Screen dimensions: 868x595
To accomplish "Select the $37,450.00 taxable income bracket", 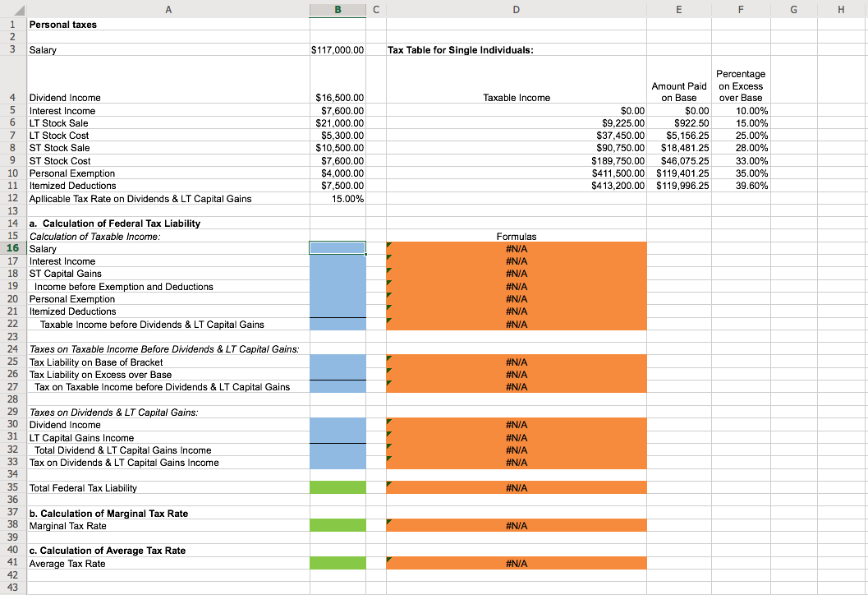I will pos(516,135).
